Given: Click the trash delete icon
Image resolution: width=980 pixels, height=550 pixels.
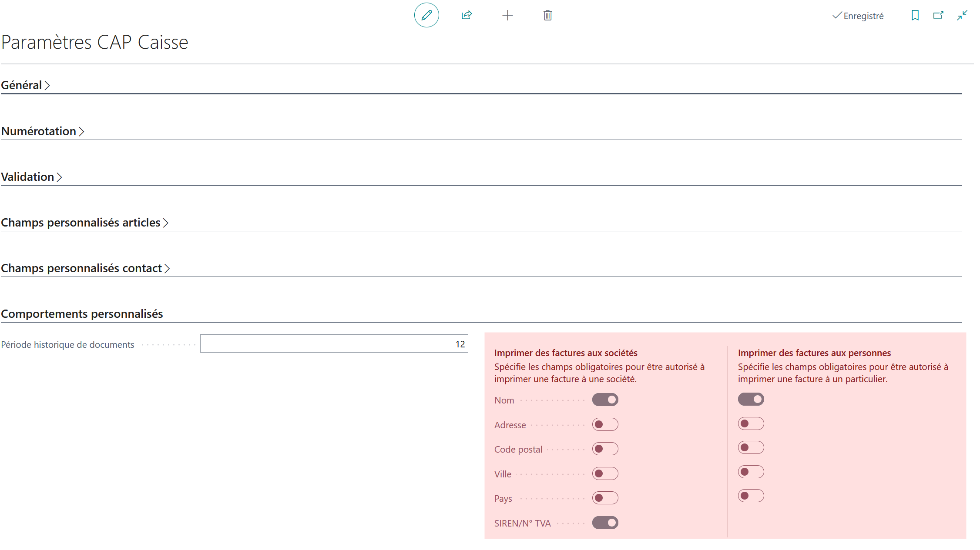Looking at the screenshot, I should click(x=547, y=15).
